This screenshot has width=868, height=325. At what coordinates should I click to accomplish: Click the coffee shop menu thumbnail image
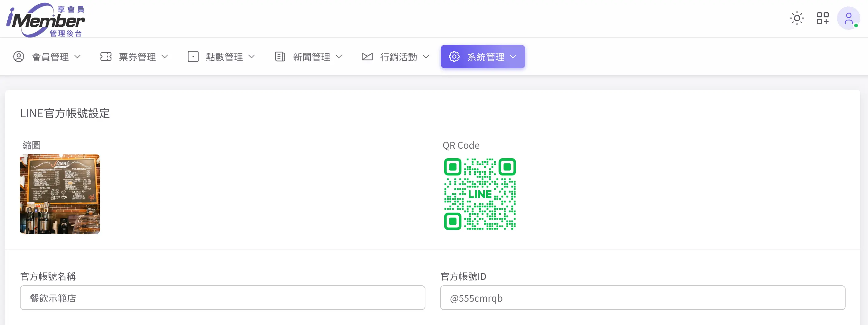click(x=60, y=194)
